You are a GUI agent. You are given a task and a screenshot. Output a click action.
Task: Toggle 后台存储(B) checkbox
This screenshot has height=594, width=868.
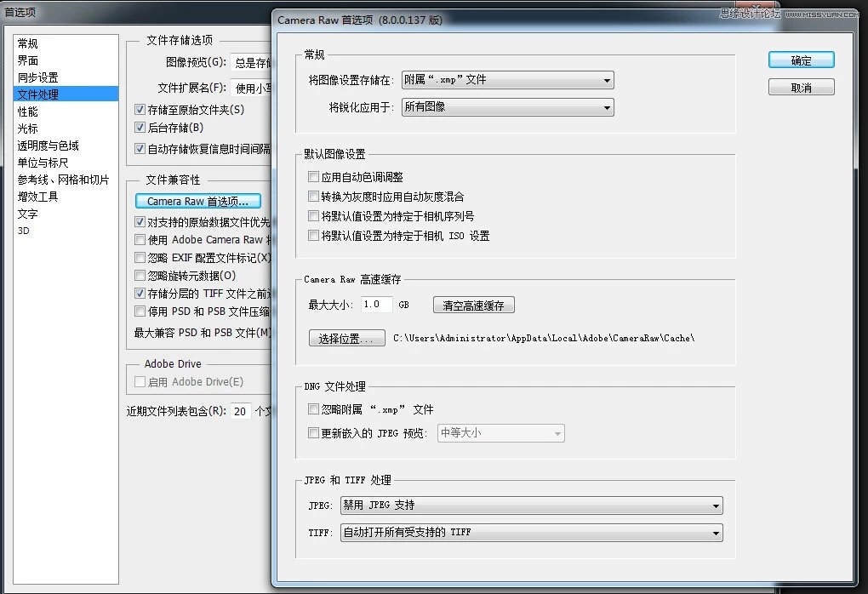140,128
